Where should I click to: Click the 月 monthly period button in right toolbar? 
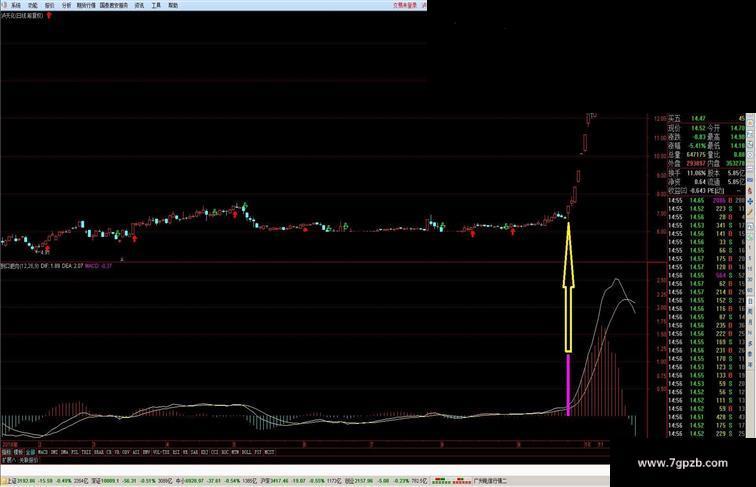pyautogui.click(x=750, y=322)
